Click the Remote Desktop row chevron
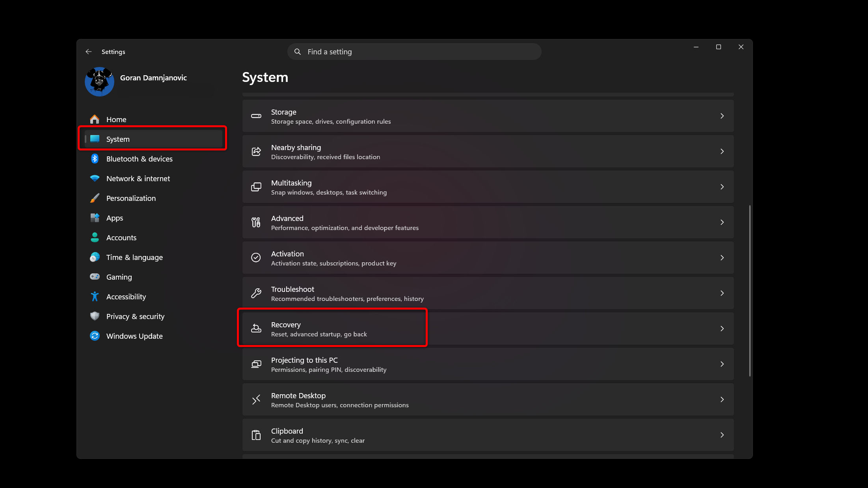The height and width of the screenshot is (488, 868). [722, 399]
